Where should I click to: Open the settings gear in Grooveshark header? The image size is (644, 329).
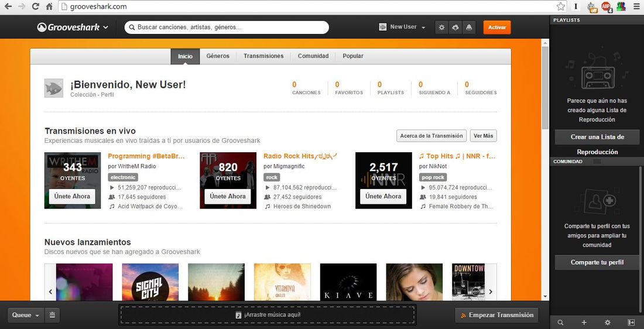tap(441, 28)
